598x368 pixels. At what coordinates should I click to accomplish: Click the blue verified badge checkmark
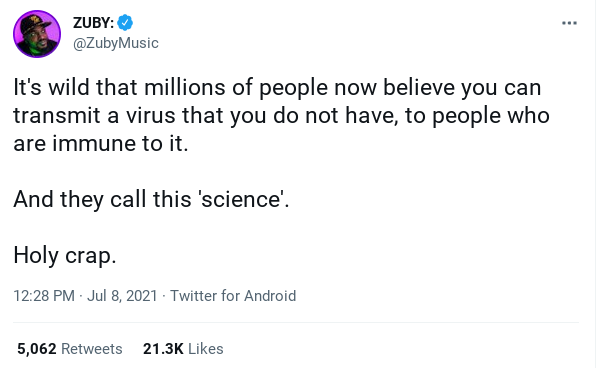coord(125,23)
